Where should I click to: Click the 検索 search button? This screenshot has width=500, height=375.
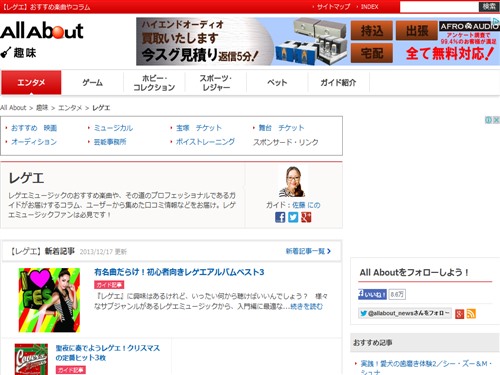pyautogui.click(x=489, y=7)
